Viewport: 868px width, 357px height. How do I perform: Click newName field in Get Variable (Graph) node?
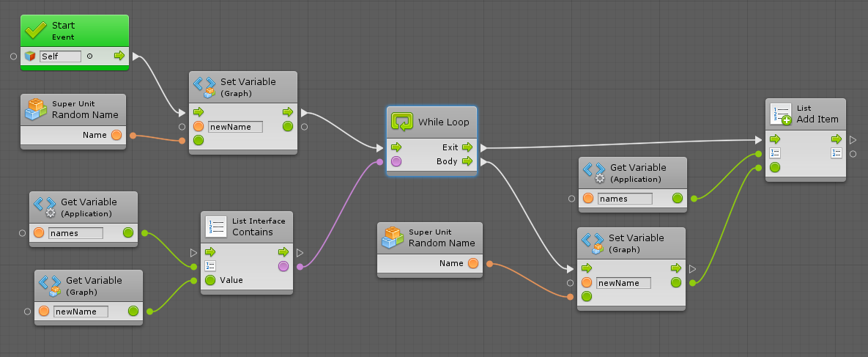click(x=81, y=312)
